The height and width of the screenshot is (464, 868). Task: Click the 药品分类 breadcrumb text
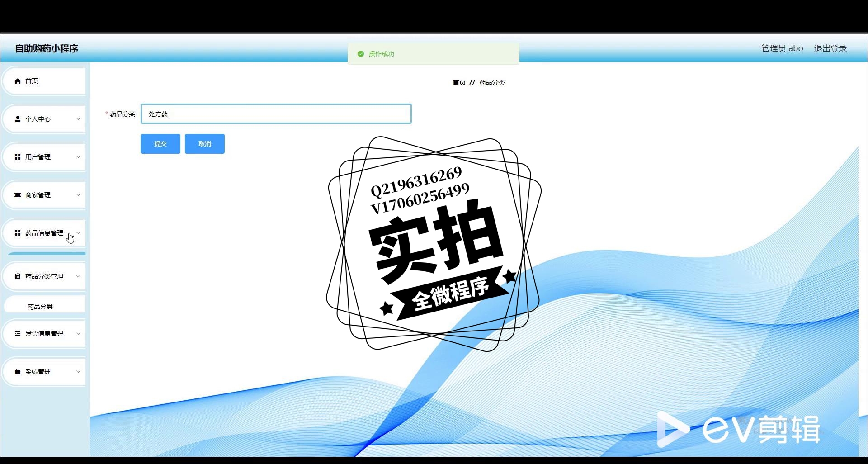[492, 82]
